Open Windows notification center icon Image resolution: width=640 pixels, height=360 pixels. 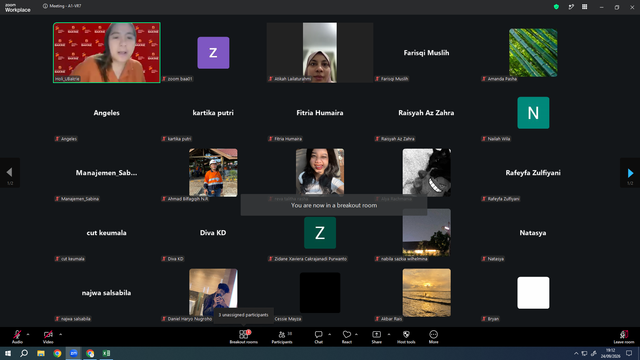(x=629, y=353)
